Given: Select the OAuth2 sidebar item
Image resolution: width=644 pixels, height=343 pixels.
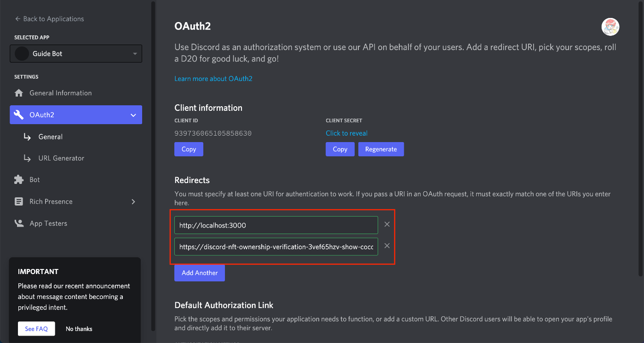Looking at the screenshot, I should point(76,115).
